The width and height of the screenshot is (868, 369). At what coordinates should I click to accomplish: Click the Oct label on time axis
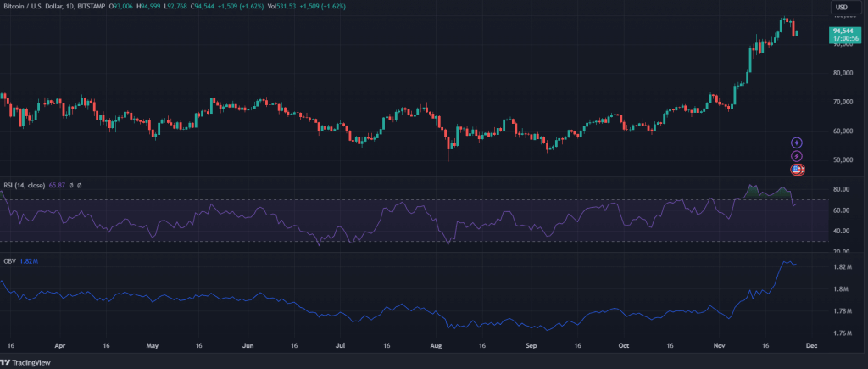[624, 345]
